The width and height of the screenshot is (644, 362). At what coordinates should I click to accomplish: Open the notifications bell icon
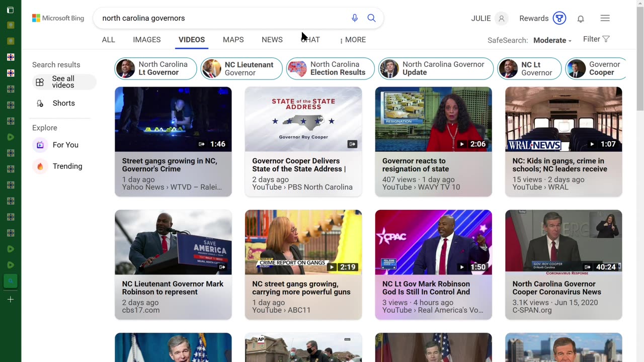click(x=581, y=19)
